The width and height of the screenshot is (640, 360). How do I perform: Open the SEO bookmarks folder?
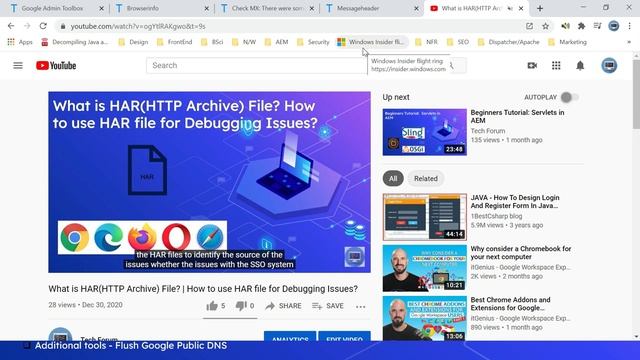click(x=458, y=42)
